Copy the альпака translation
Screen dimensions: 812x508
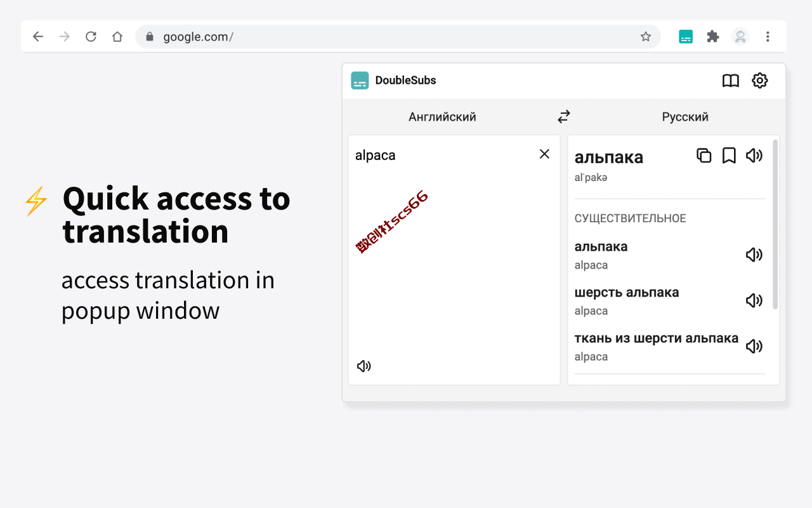point(704,156)
